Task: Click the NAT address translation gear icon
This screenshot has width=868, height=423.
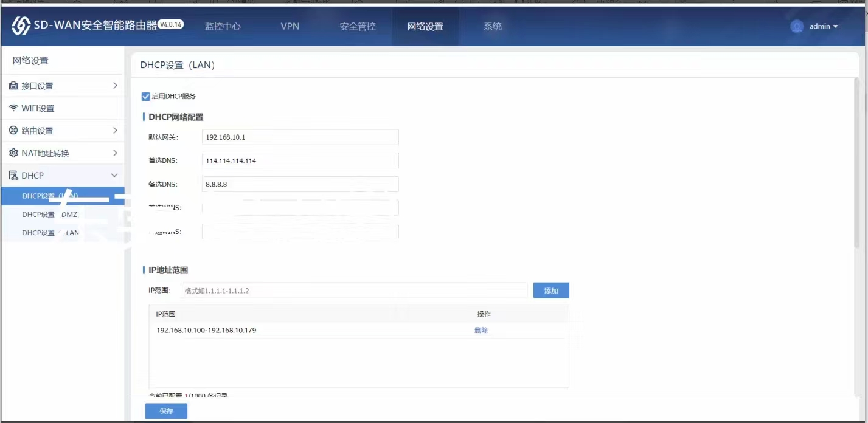Action: click(x=13, y=153)
